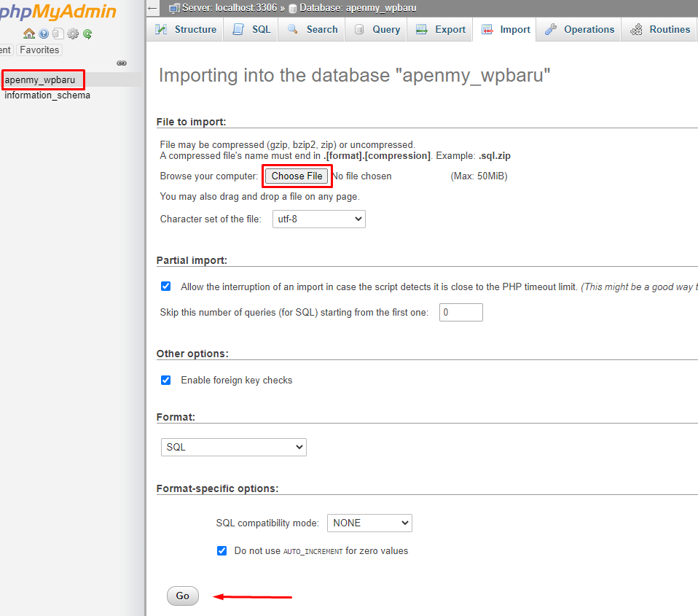Click the skip queries number field
698x616 pixels.
(460, 313)
